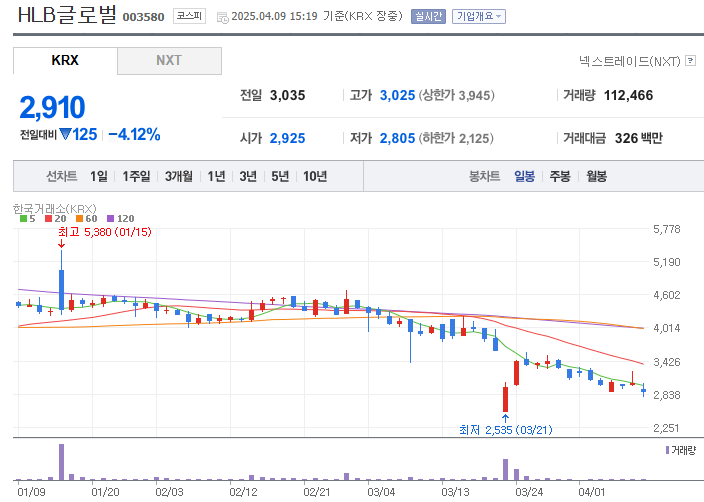The image size is (704, 502).
Task: Click the 5,778 price axis label
Action: pos(667,229)
